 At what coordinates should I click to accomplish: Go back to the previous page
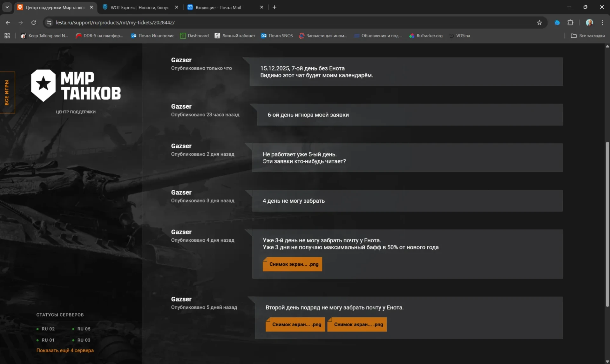[8, 23]
